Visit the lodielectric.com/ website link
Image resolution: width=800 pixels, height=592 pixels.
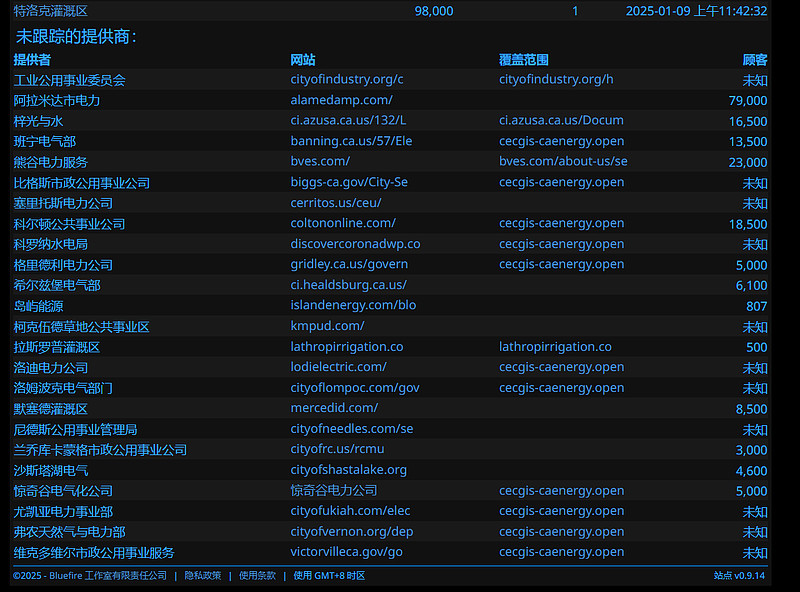click(x=339, y=367)
